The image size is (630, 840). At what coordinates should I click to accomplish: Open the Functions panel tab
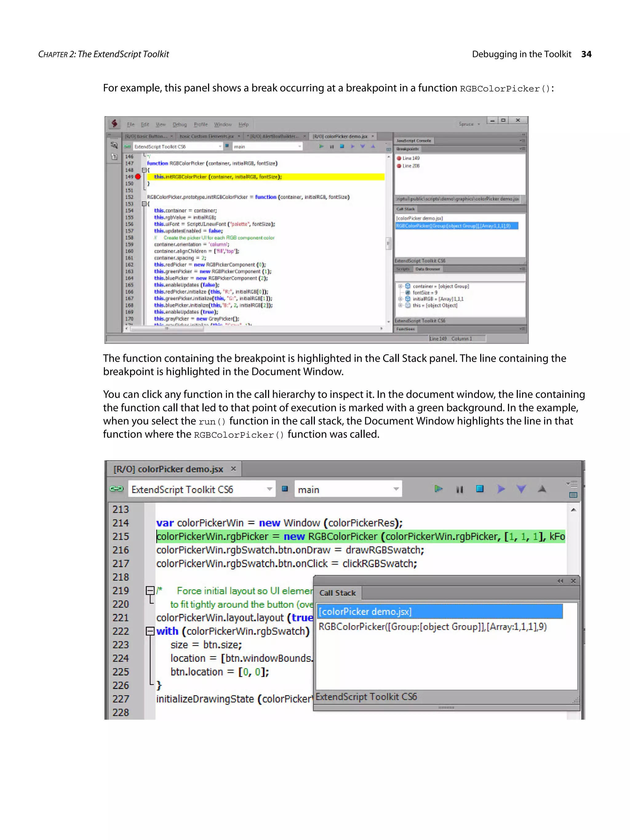pyautogui.click(x=405, y=329)
